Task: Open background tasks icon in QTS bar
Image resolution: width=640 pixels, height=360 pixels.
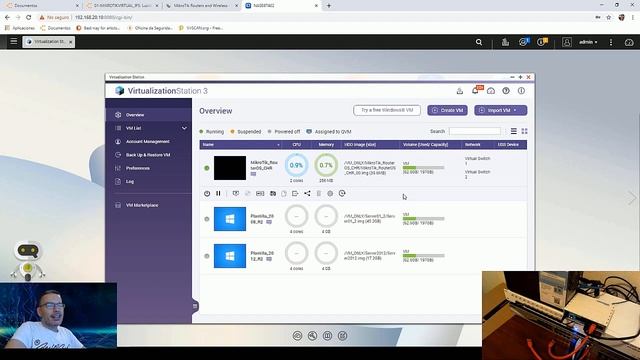Action: 505,42
